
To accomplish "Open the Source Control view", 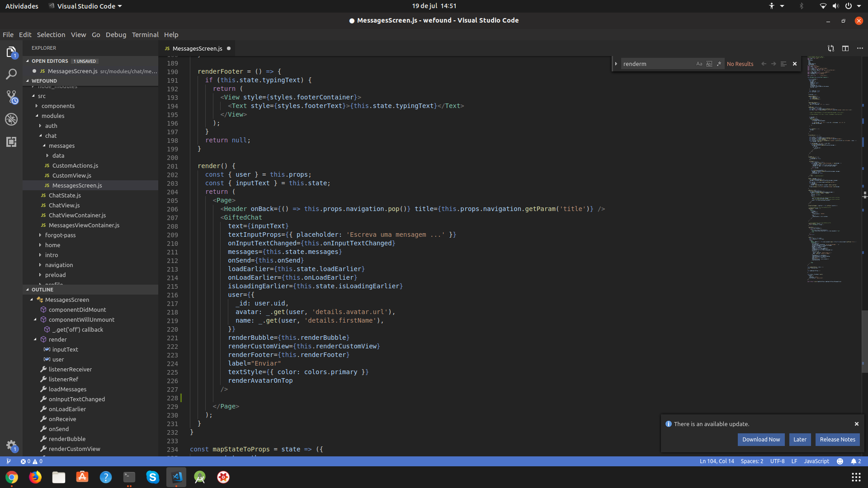I will click(x=11, y=97).
